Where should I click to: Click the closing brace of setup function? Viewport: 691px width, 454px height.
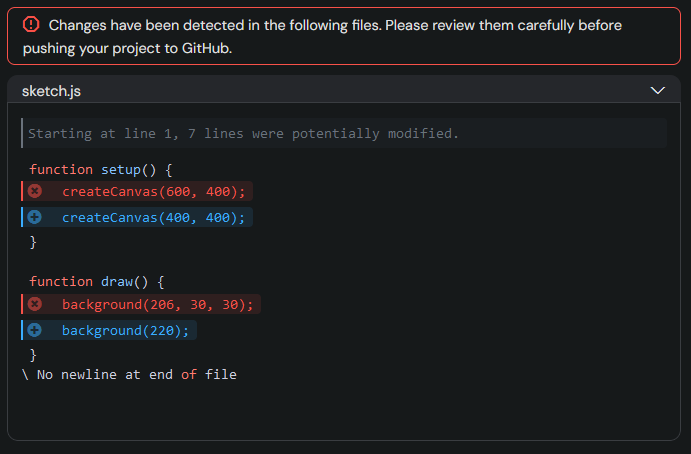point(33,242)
